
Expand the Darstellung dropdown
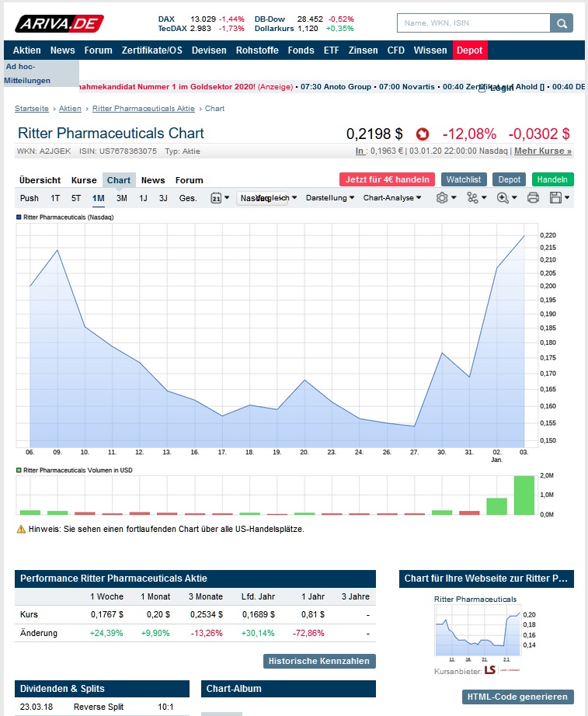pos(330,198)
